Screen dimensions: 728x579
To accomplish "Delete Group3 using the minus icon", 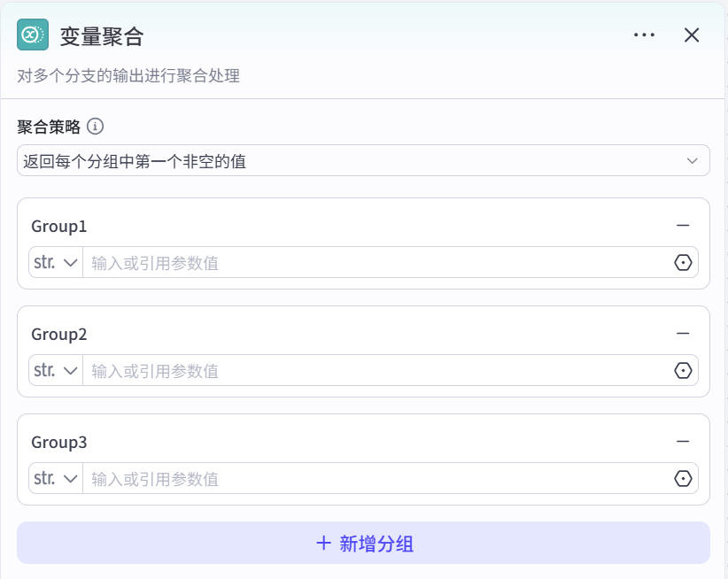I will [683, 442].
